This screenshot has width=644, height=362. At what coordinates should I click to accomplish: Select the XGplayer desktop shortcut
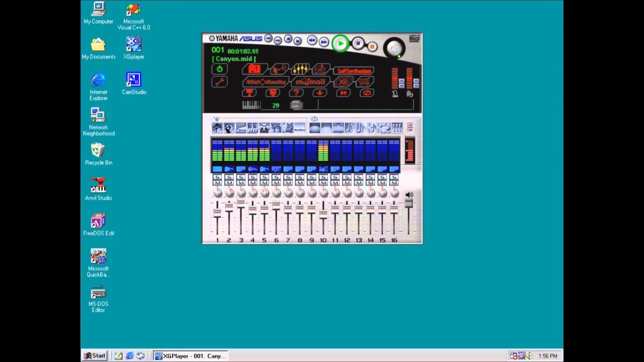(x=134, y=48)
